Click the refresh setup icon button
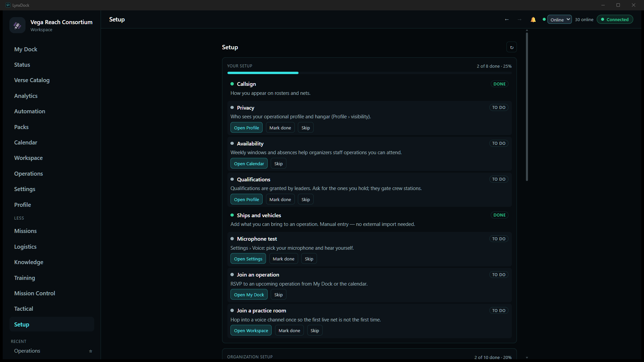The height and width of the screenshot is (362, 644). tap(512, 47)
